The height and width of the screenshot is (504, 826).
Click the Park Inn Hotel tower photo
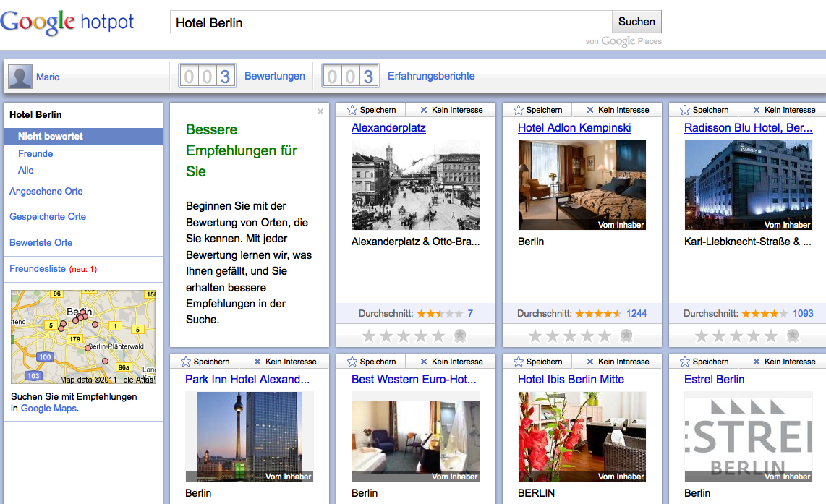click(250, 437)
